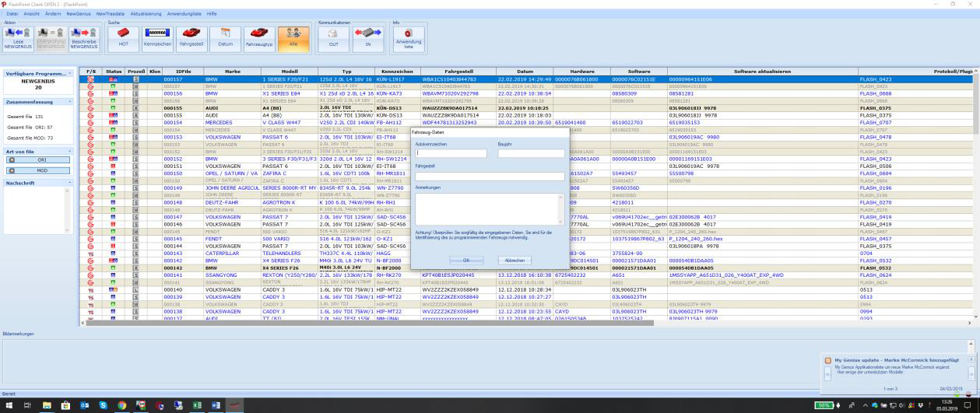This screenshot has width=980, height=413.
Task: Click the Baujahr input field
Action: pos(531,153)
